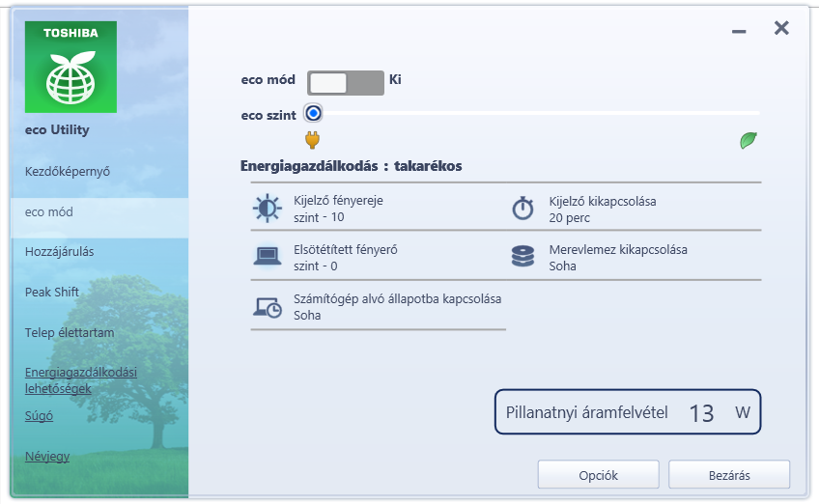Click the dimmed brightness laptop icon

(267, 257)
